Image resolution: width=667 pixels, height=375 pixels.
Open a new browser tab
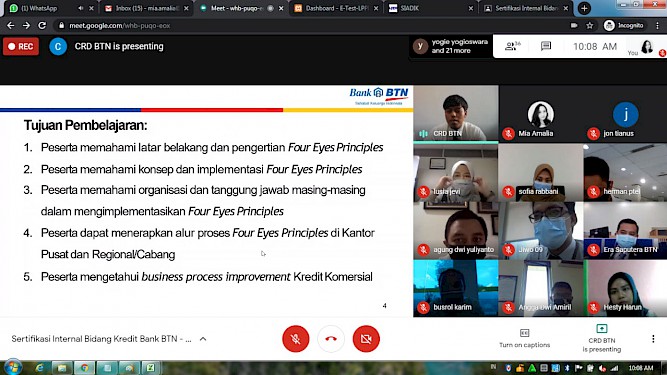coord(584,8)
